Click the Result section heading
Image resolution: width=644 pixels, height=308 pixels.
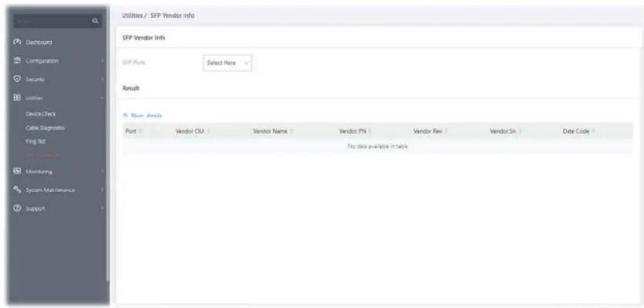pyautogui.click(x=131, y=88)
